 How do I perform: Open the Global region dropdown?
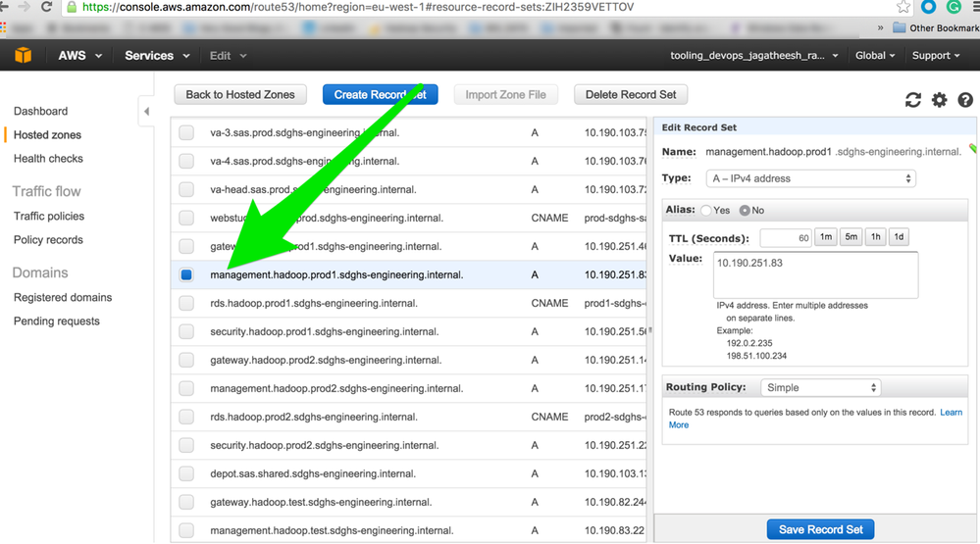click(x=875, y=56)
